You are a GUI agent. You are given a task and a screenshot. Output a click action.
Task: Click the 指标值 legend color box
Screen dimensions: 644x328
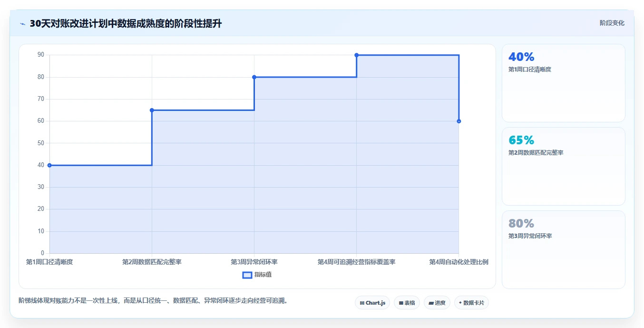tap(247, 275)
